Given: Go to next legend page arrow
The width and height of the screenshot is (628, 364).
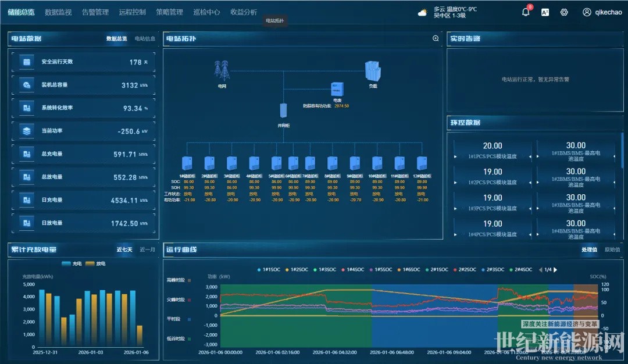Looking at the screenshot, I should (x=555, y=270).
